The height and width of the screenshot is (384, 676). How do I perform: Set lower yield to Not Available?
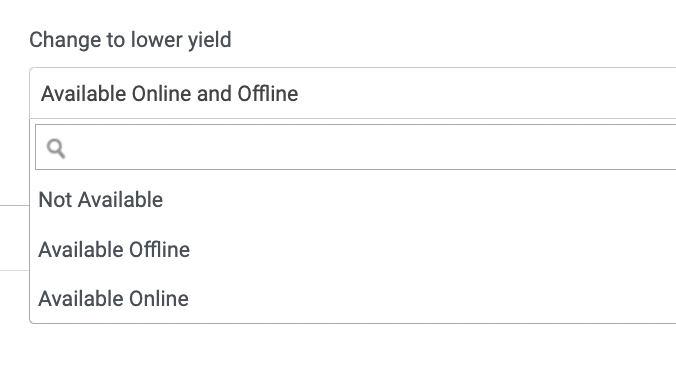click(x=353, y=200)
